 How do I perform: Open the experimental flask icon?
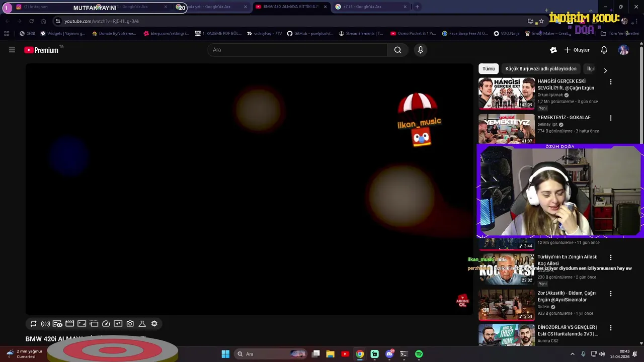(142, 324)
